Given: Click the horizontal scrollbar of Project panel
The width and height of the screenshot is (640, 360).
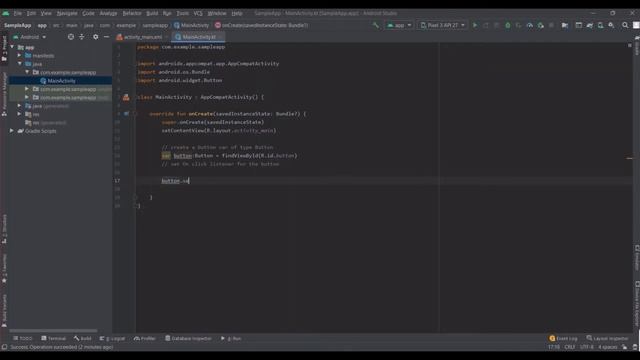Looking at the screenshot, I should [x=53, y=331].
